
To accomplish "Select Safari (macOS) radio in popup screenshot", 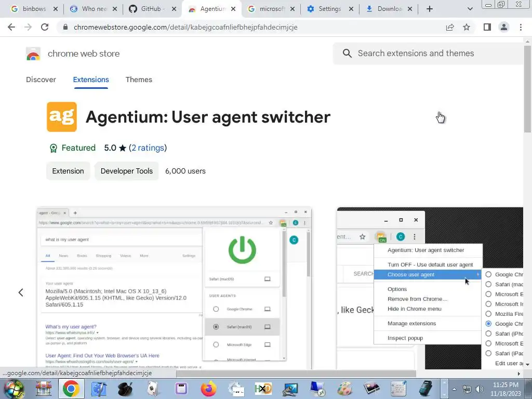I will coord(216,327).
